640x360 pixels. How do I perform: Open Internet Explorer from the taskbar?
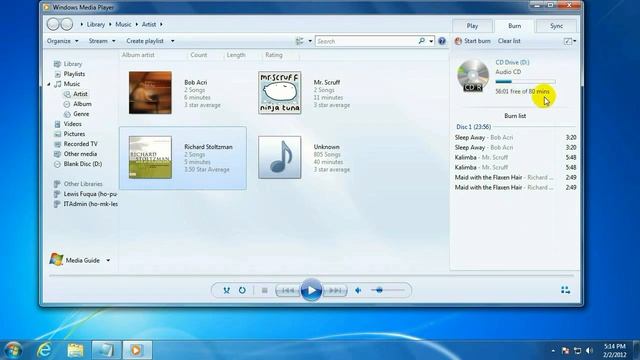coord(44,350)
